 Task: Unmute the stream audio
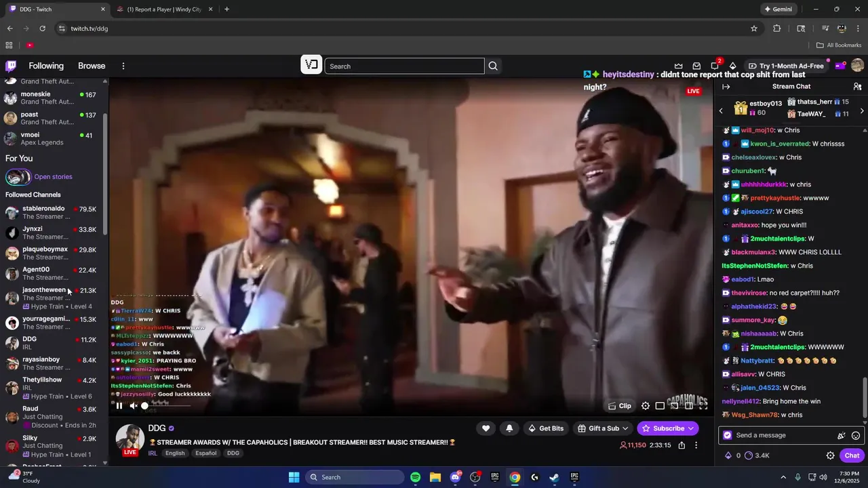point(134,406)
